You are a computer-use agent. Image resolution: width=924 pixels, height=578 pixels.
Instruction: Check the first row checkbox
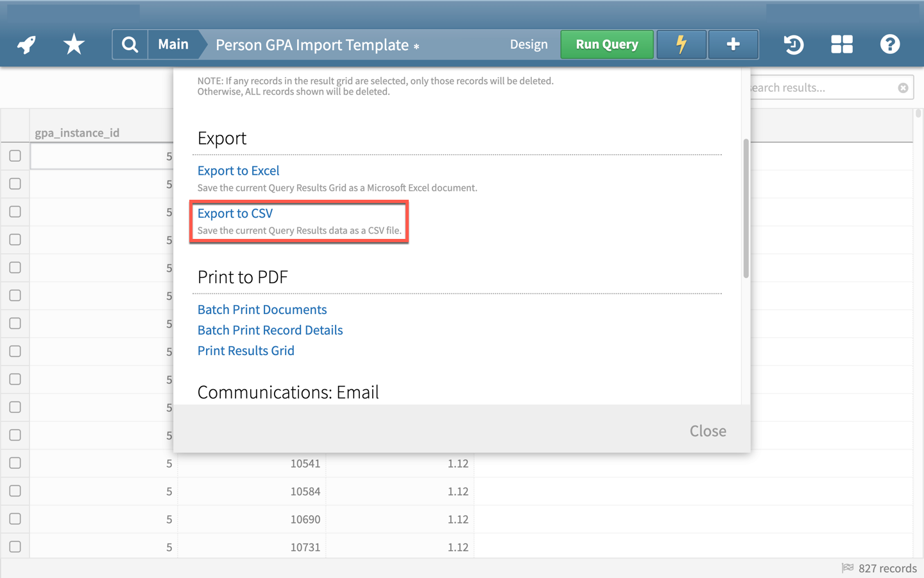point(15,156)
